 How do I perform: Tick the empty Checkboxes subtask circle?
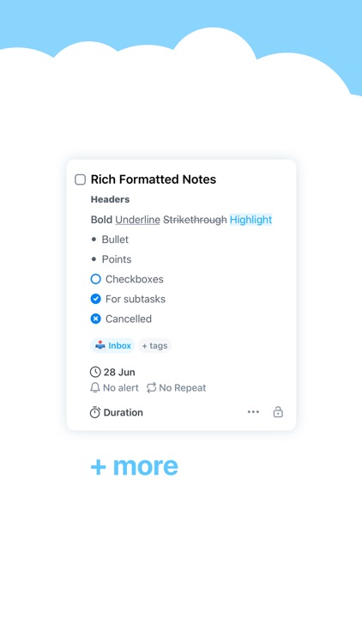[95, 279]
